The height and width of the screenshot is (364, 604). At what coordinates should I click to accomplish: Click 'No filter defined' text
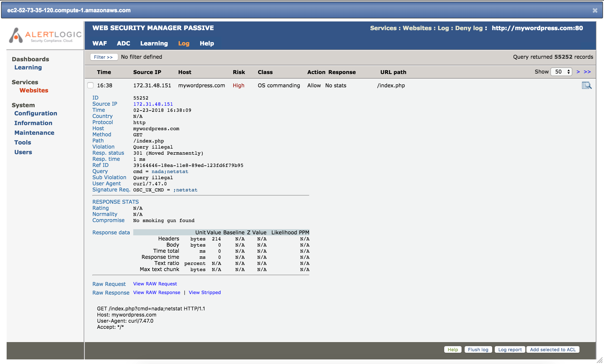coord(141,57)
